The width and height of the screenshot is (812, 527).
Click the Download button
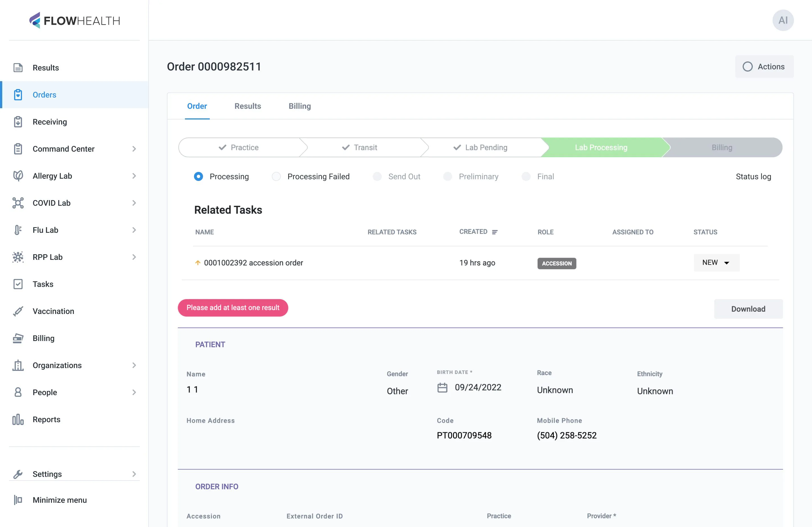tap(748, 309)
